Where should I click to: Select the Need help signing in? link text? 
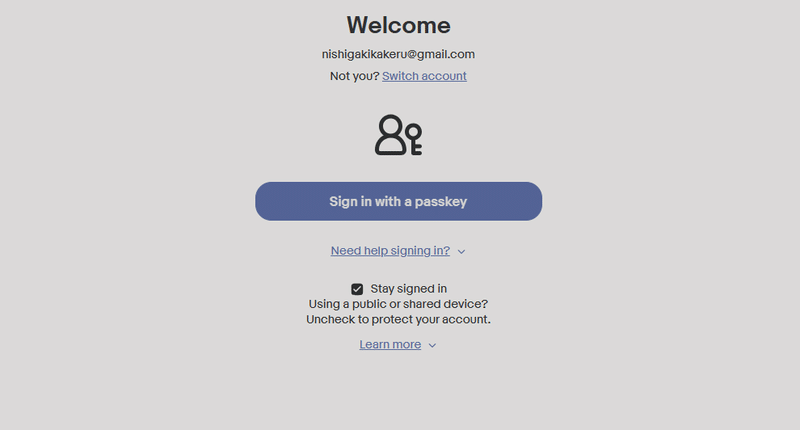pyautogui.click(x=390, y=251)
